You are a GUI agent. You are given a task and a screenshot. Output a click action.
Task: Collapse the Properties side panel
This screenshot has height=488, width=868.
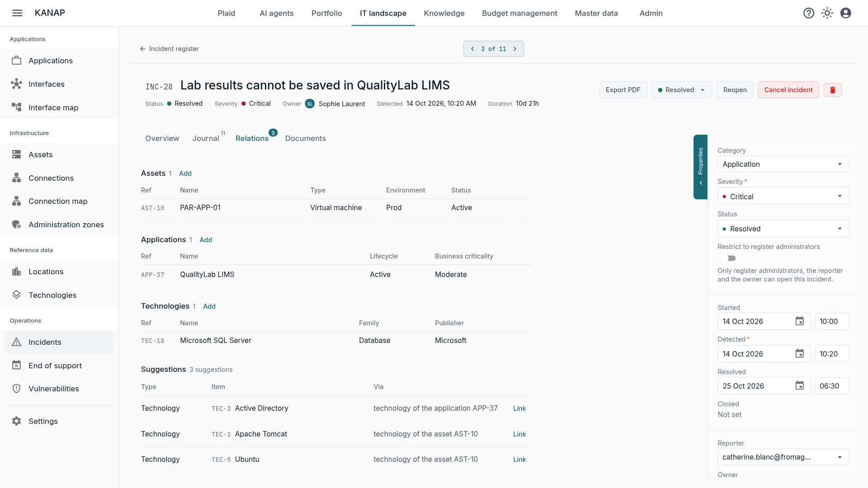pos(700,167)
